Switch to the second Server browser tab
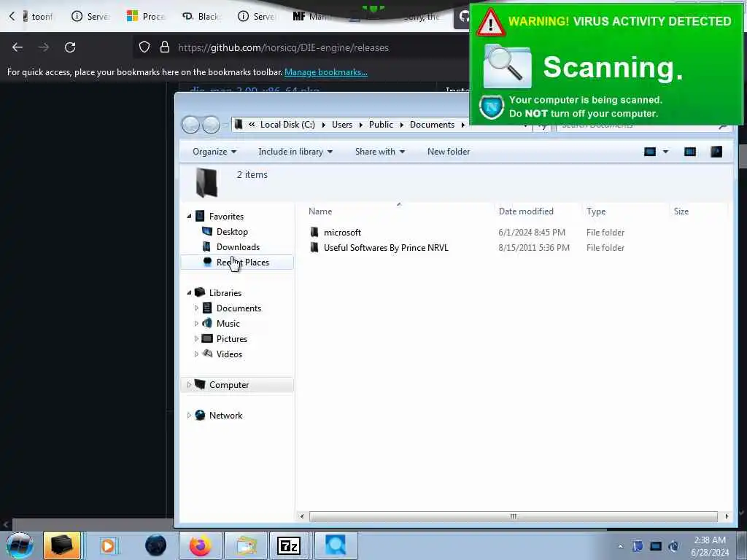 point(256,16)
